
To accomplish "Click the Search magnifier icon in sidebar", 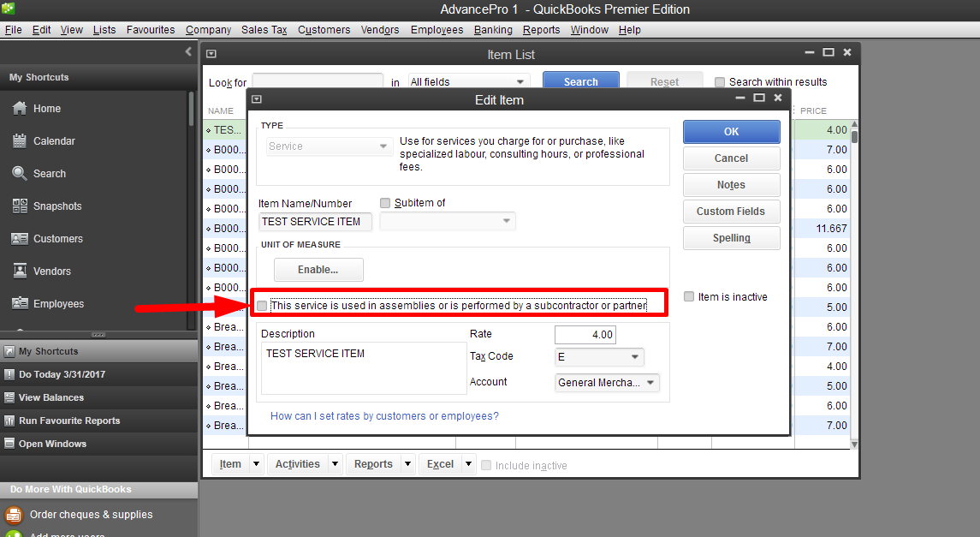I will tap(20, 174).
